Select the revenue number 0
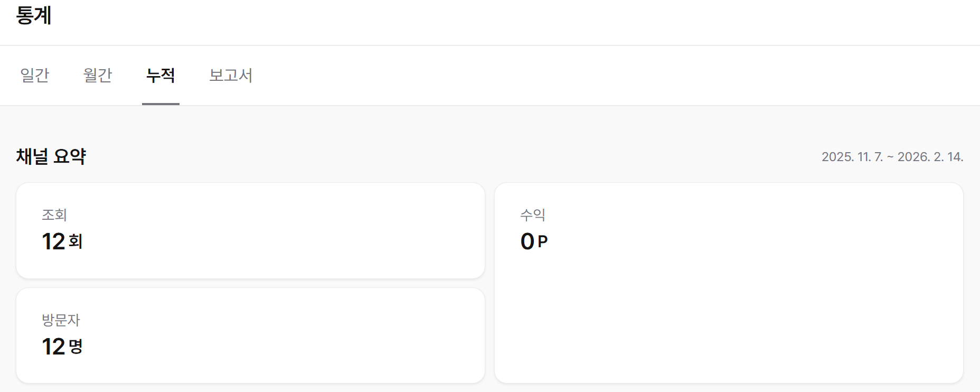This screenshot has width=980, height=392. (527, 241)
